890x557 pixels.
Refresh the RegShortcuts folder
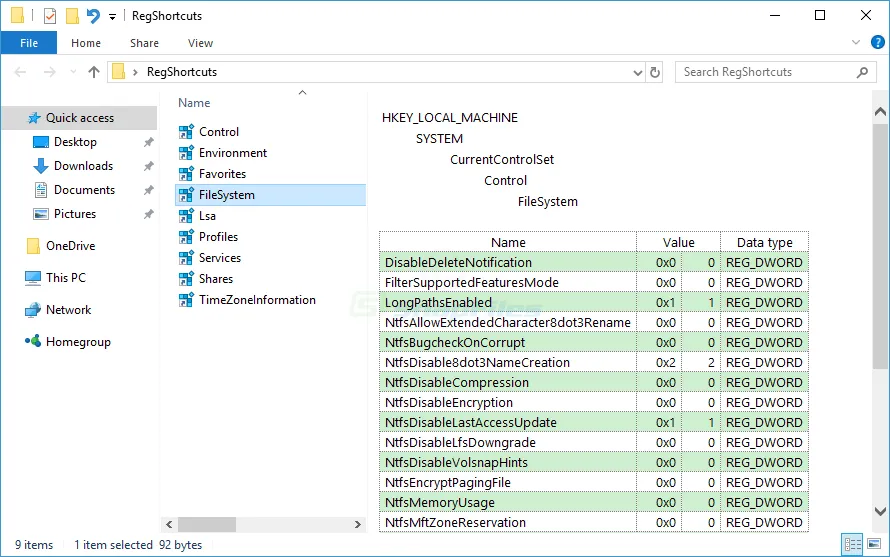(654, 73)
